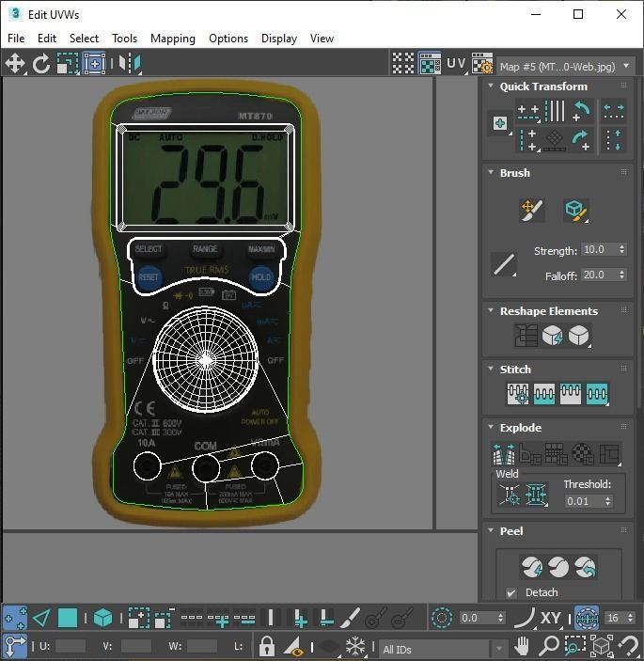
Task: Click Flatten by Polygon Angle icon
Action: (x=556, y=454)
